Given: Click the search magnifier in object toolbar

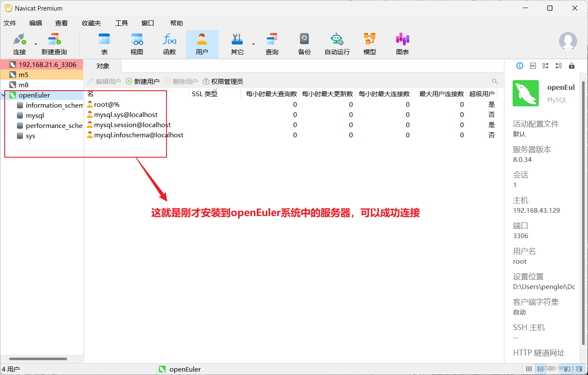Looking at the screenshot, I should click(495, 81).
